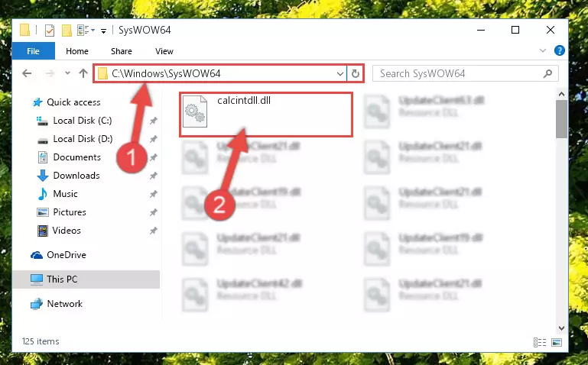Image resolution: width=588 pixels, height=365 pixels.
Task: Click the pin icon next to Music
Action: pos(154,194)
